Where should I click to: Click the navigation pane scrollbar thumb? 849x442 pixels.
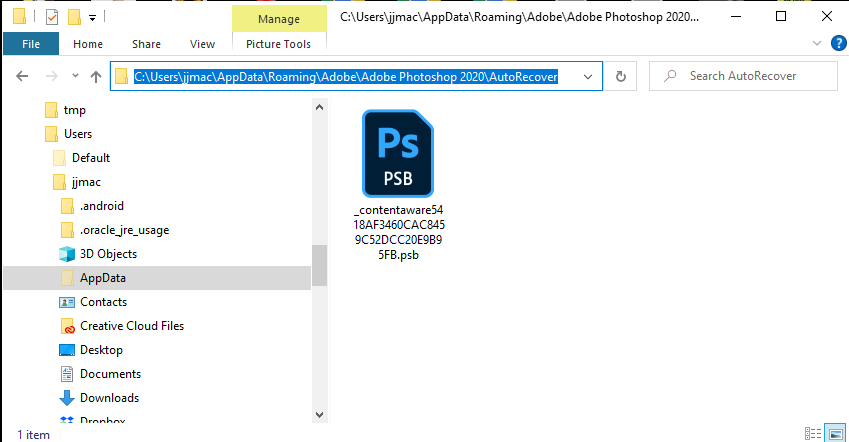(x=319, y=265)
